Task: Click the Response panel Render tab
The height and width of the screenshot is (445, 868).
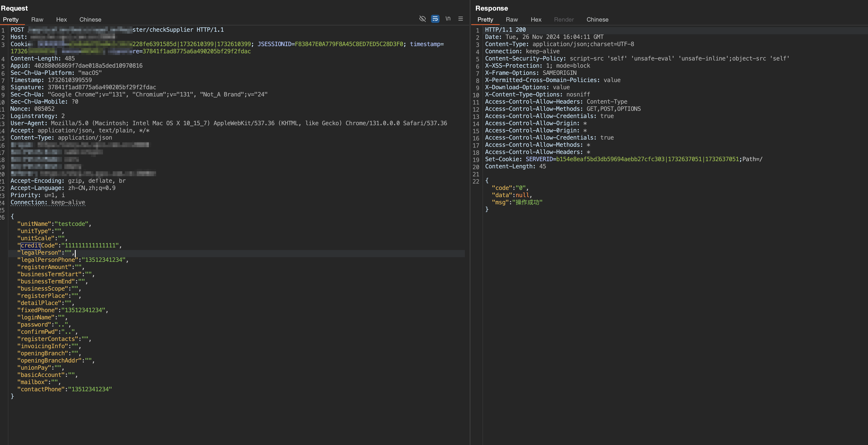Action: point(564,19)
